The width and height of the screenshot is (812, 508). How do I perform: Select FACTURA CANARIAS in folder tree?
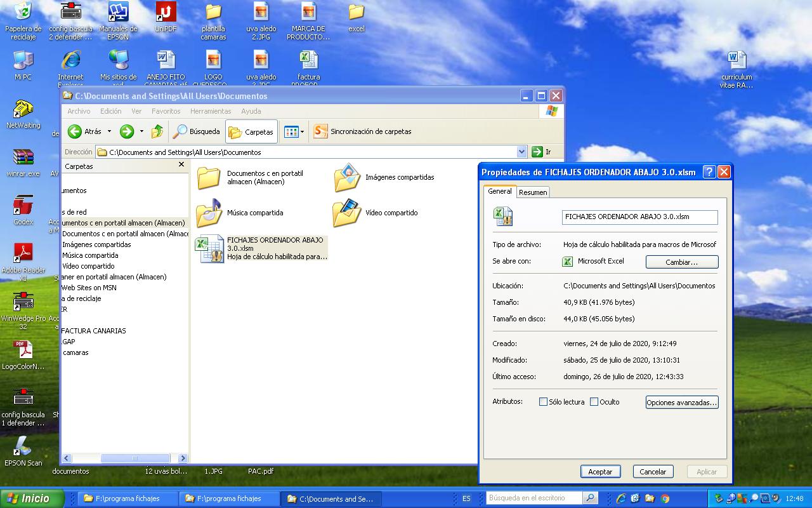click(x=94, y=331)
